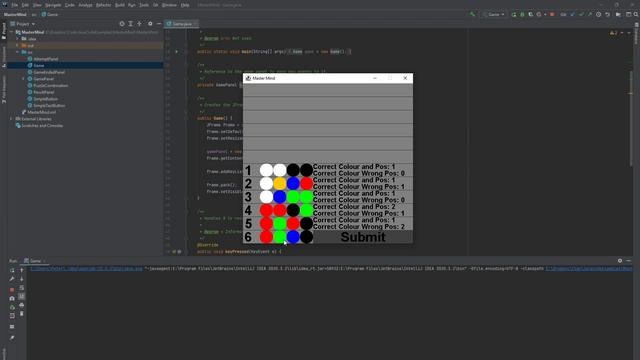
Task: Expand the GamePanel class node
Action: (x=23, y=79)
